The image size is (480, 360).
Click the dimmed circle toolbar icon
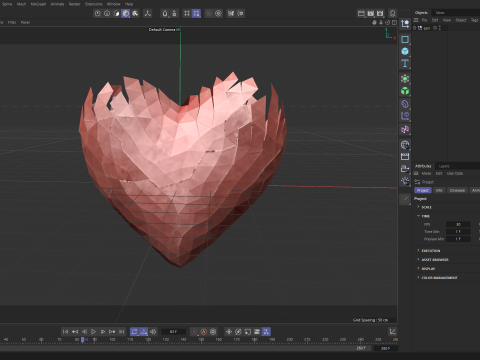click(x=209, y=13)
